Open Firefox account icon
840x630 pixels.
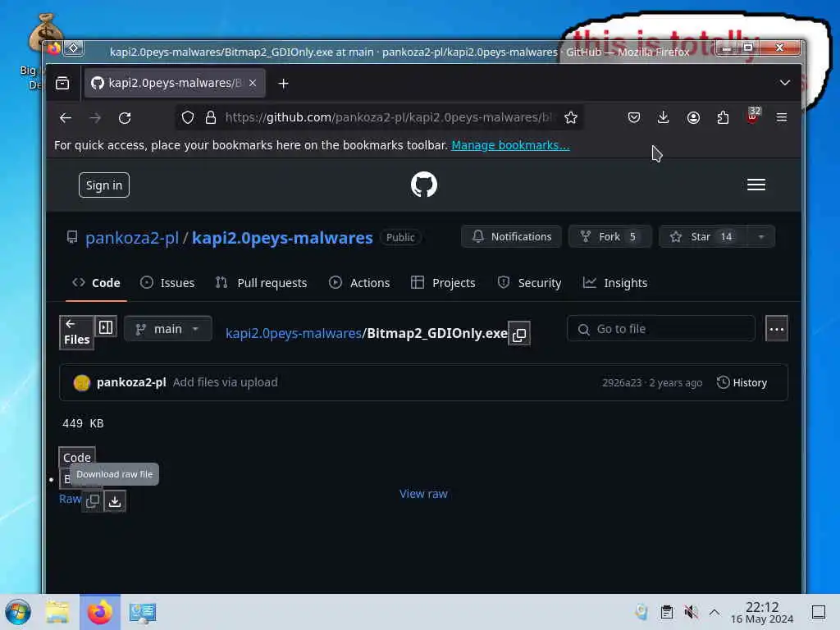693,117
